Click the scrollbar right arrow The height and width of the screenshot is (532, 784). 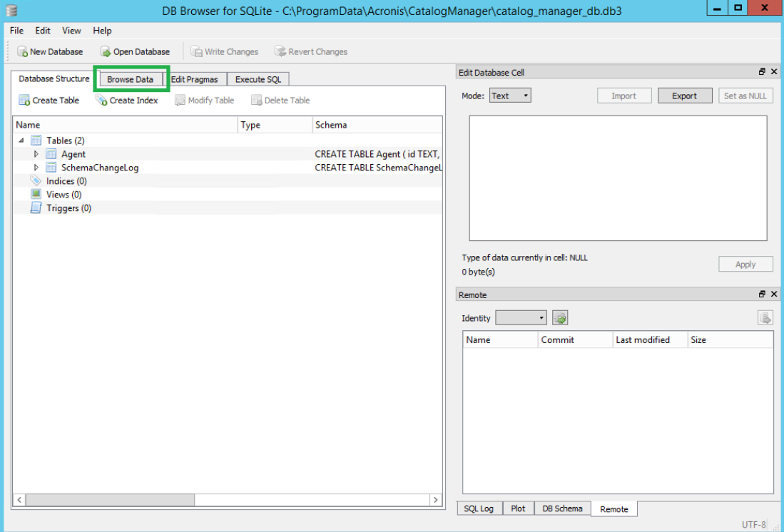tap(435, 499)
